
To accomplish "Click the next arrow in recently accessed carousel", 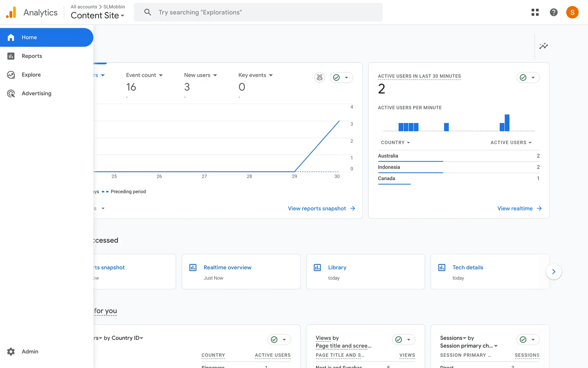I will 553,272.
